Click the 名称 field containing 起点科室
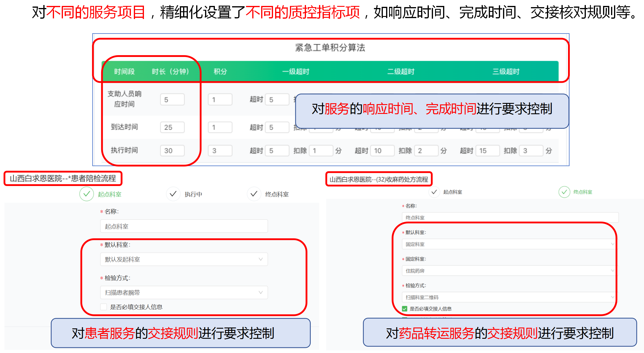644x353 pixels. click(x=184, y=226)
